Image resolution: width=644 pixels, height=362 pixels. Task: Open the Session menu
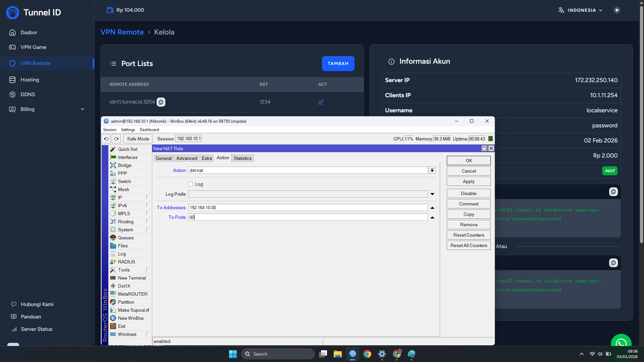[110, 130]
